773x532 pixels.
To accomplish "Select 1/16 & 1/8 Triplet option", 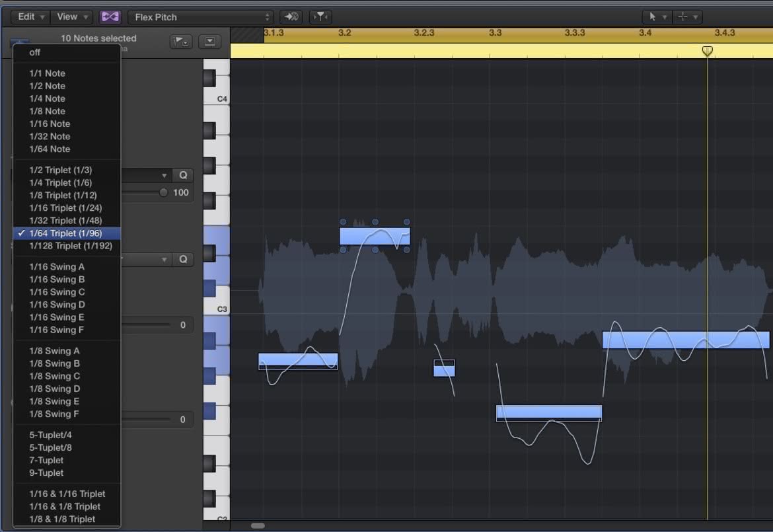I will [x=67, y=506].
